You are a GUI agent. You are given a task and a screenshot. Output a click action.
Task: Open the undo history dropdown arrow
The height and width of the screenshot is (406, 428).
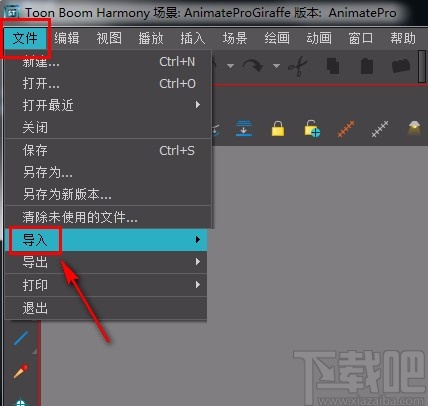click(230, 66)
